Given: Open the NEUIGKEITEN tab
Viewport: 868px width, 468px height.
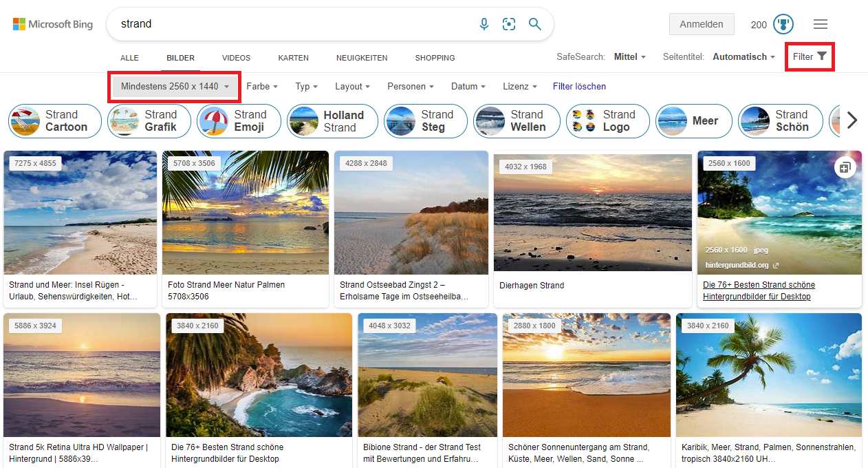Looking at the screenshot, I should 362,58.
